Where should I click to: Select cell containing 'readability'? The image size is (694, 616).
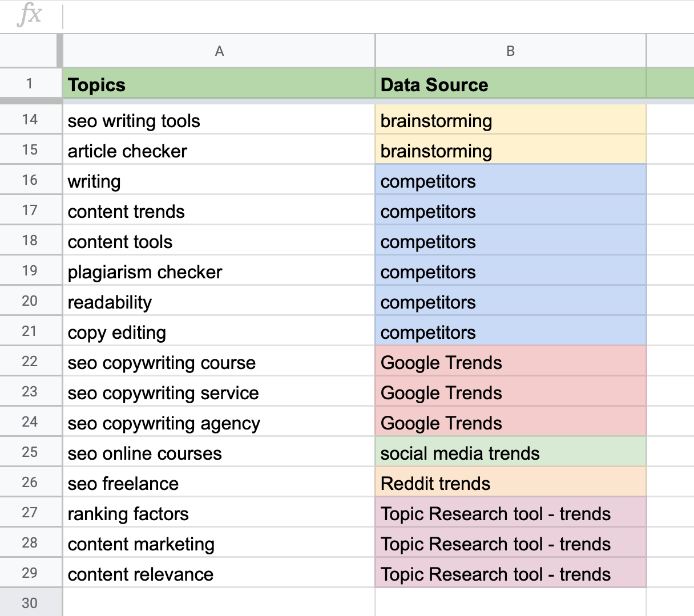point(219,302)
